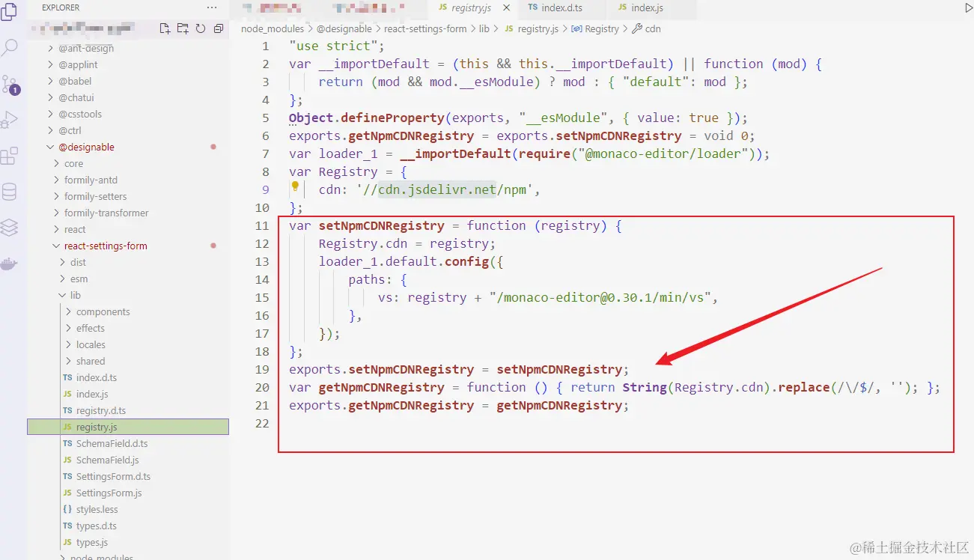The width and height of the screenshot is (974, 560).
Task: Click the lightbulb quick-fix icon on line 9
Action: click(x=295, y=187)
